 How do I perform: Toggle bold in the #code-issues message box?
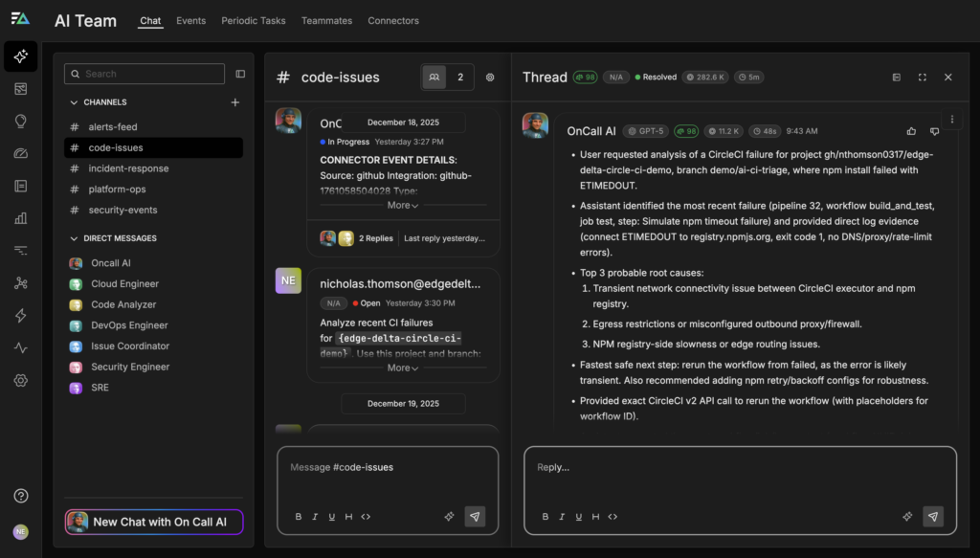click(x=299, y=517)
